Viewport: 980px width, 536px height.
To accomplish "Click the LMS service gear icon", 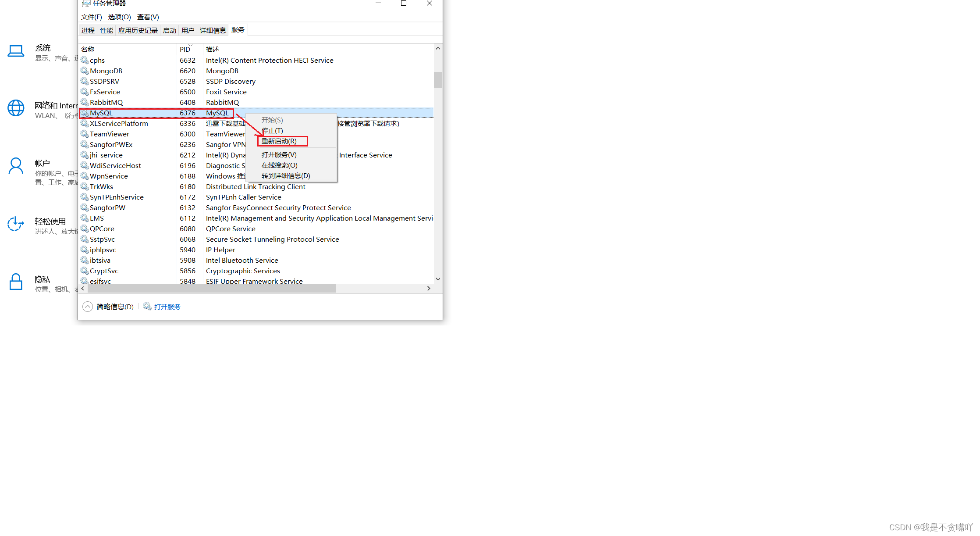I will click(x=85, y=218).
